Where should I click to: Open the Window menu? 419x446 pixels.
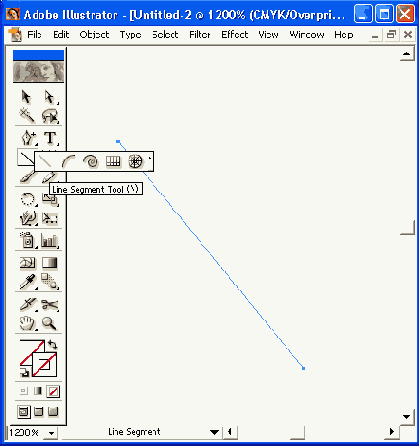tap(307, 35)
